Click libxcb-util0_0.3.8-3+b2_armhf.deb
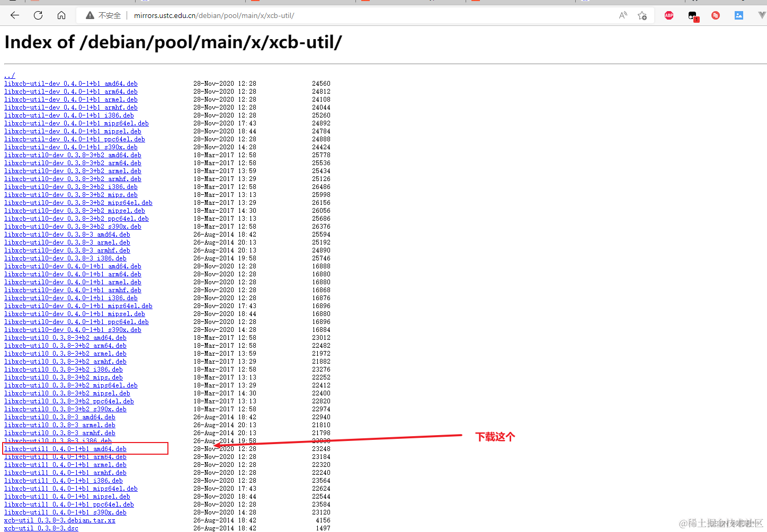This screenshot has width=767, height=532. coord(65,362)
